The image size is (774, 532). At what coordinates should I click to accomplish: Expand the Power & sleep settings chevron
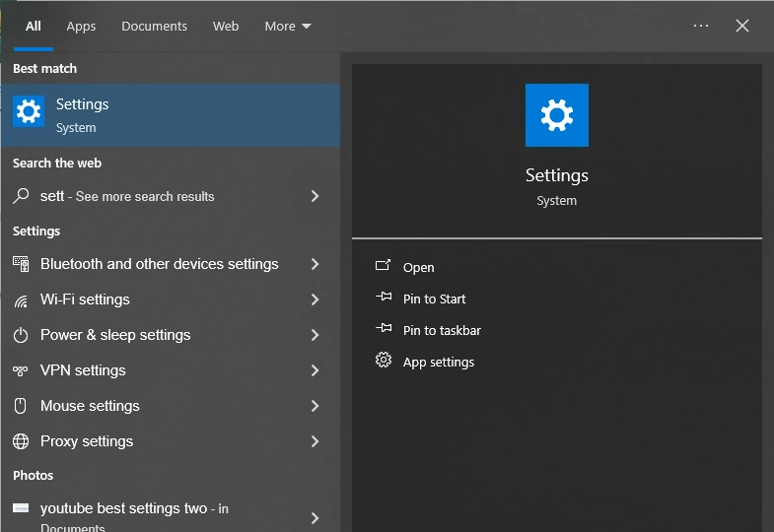click(x=315, y=335)
